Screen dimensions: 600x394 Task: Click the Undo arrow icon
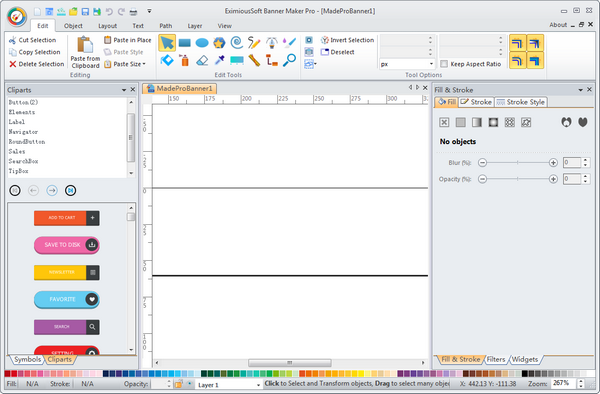pos(109,12)
